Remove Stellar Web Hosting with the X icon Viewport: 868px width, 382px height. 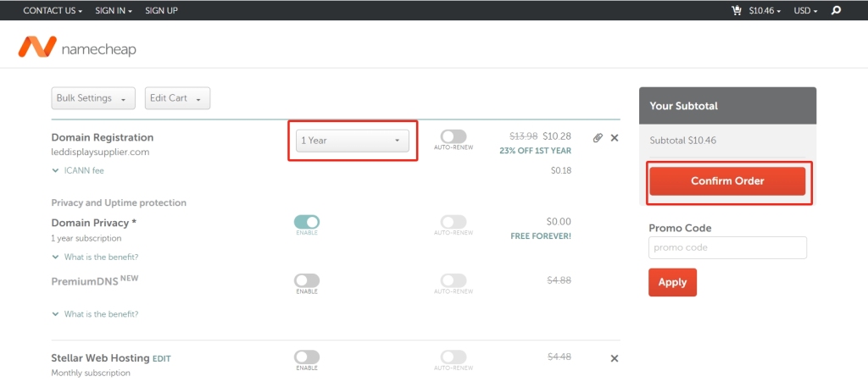614,358
